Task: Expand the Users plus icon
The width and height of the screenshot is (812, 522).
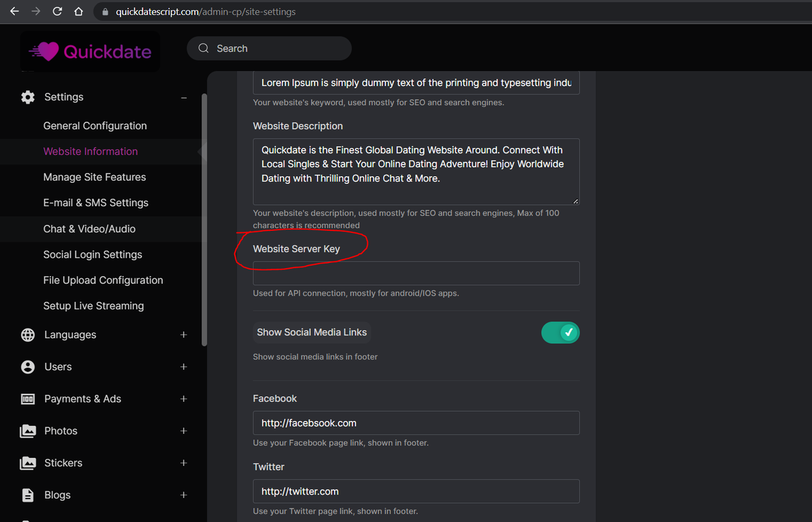Action: (x=184, y=367)
